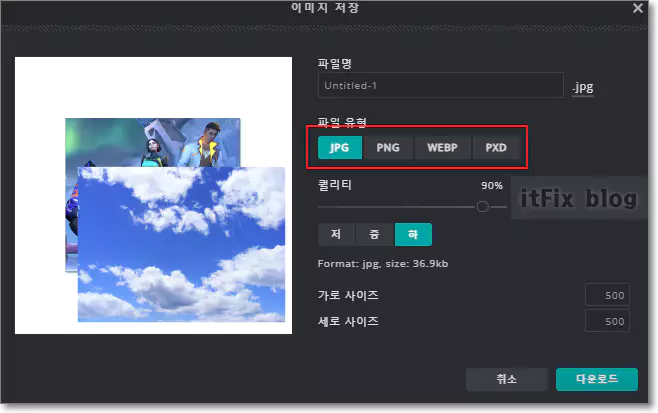Screen dimensions: 658x413
Task: Select PXD file type
Action: point(496,147)
